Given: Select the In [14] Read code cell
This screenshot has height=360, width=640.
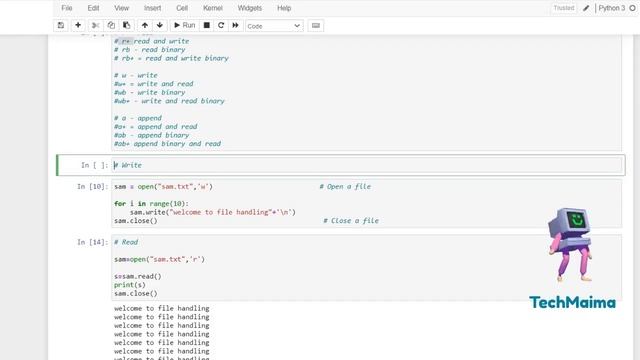Looking at the screenshot, I should coord(367,268).
